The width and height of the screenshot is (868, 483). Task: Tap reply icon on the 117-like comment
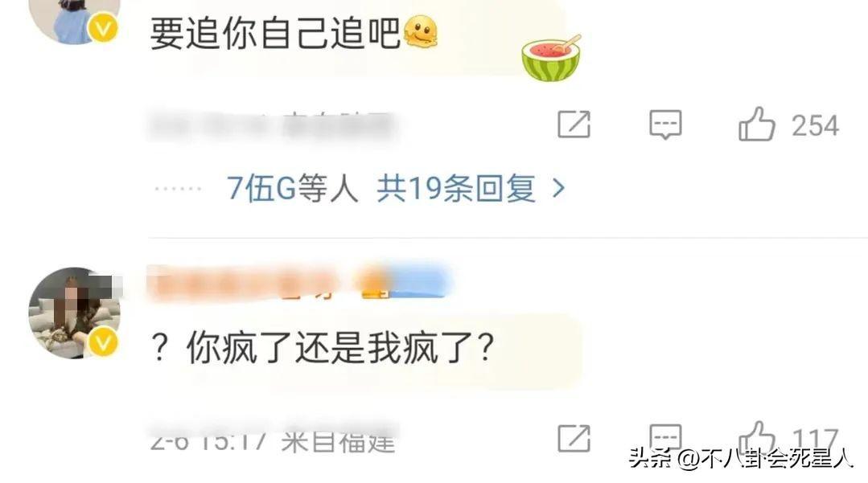(x=664, y=437)
